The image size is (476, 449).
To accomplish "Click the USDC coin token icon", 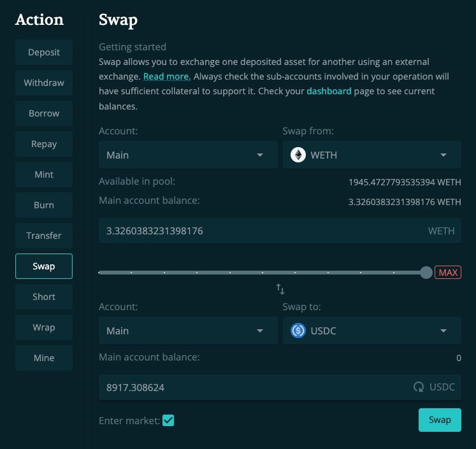I will point(298,331).
